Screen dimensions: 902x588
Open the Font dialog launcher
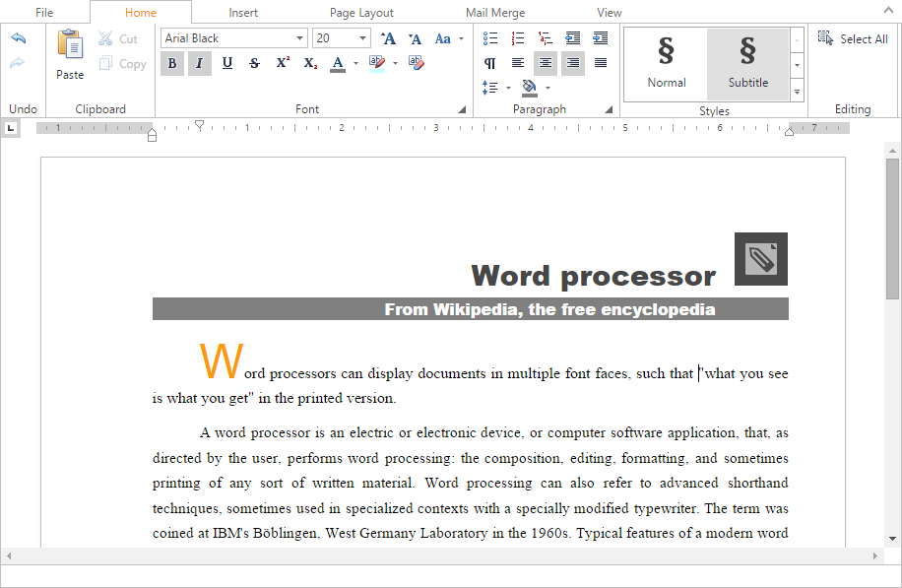pos(462,109)
